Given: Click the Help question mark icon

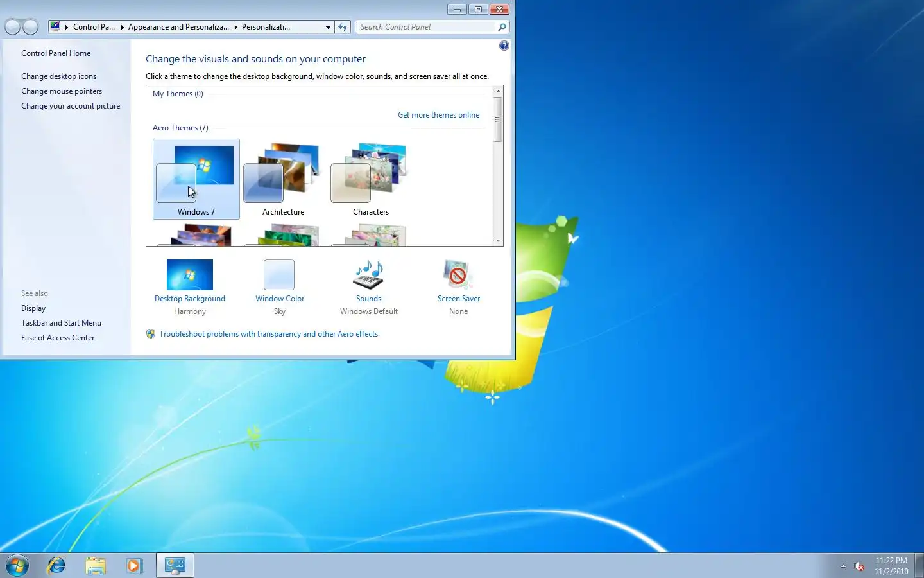Looking at the screenshot, I should tap(504, 46).
